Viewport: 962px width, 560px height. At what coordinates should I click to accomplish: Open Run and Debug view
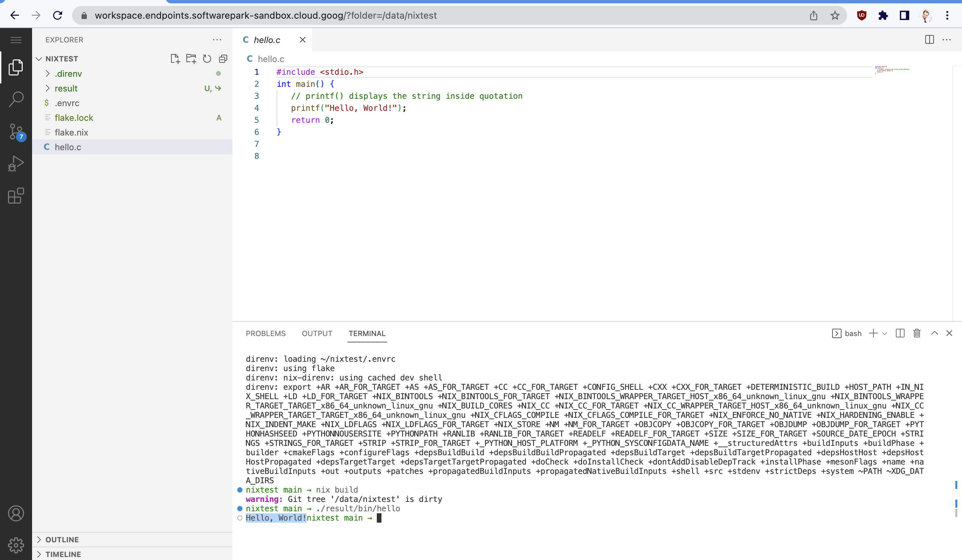click(16, 164)
